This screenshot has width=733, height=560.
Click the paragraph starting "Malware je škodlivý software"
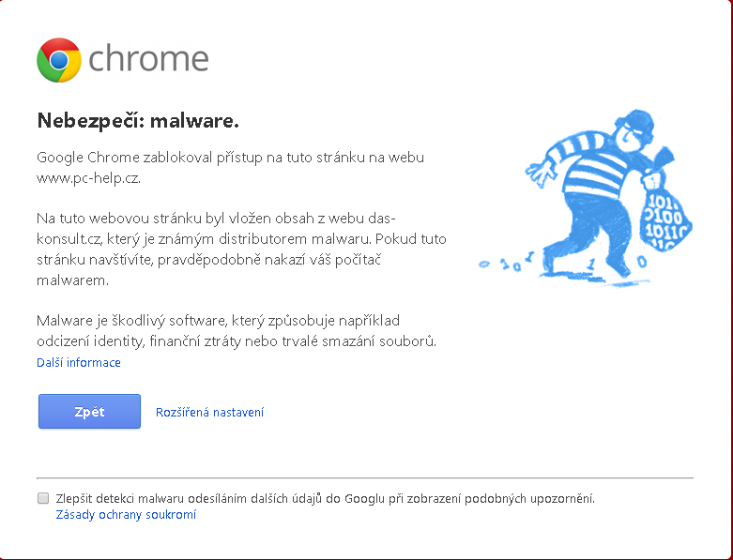[x=235, y=330]
